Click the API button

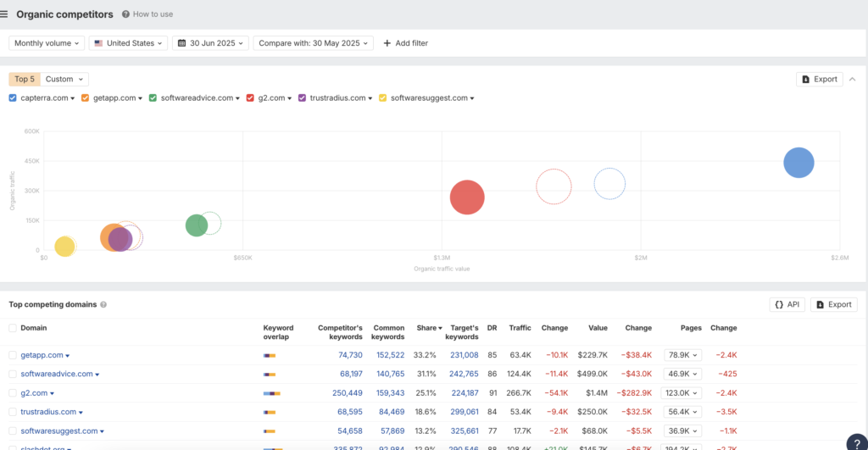(x=787, y=304)
